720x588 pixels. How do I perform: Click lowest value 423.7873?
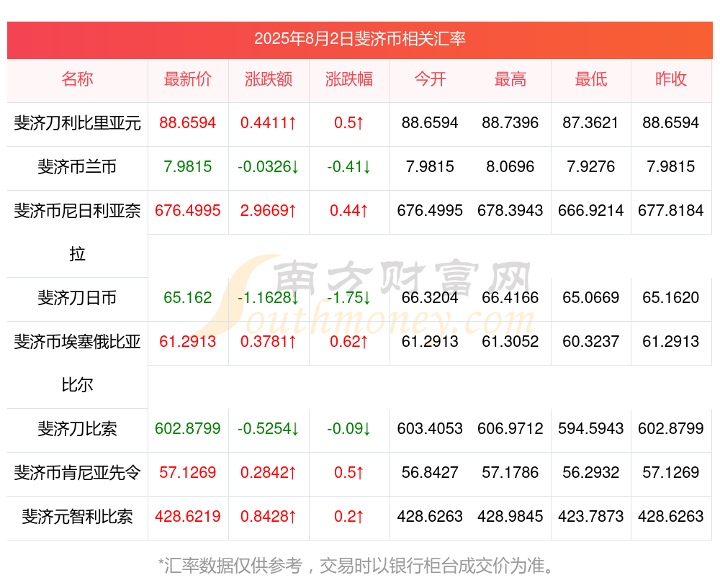click(591, 517)
